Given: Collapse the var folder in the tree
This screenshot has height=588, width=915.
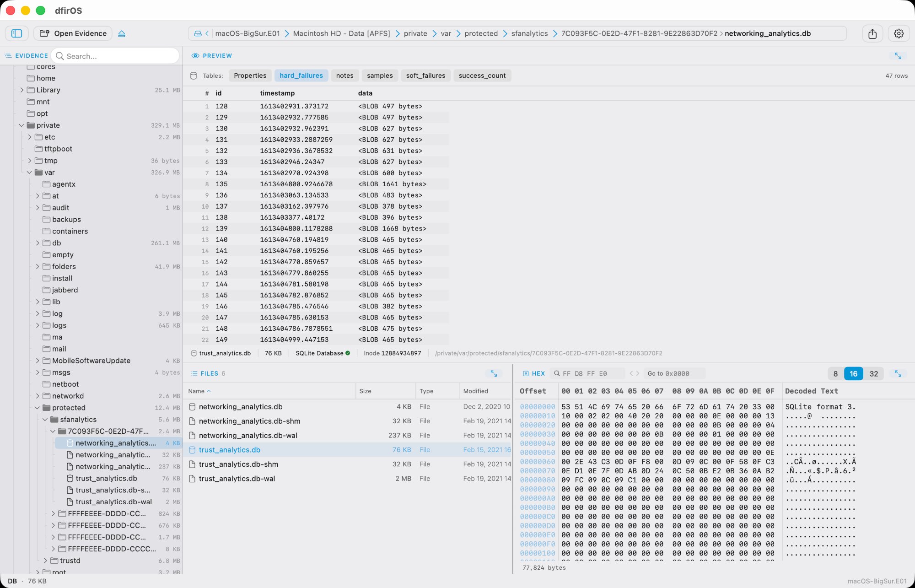Looking at the screenshot, I should pyautogui.click(x=29, y=173).
